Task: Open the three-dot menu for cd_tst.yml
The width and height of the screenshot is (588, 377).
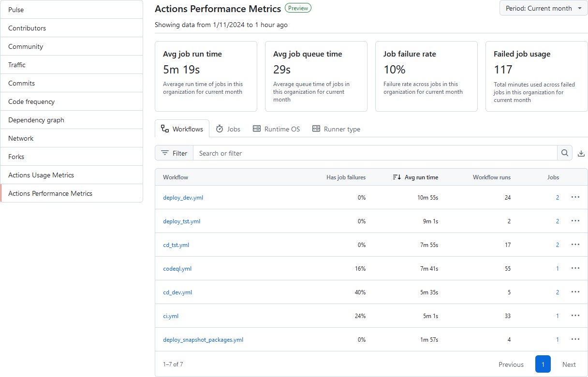Action: pyautogui.click(x=575, y=245)
